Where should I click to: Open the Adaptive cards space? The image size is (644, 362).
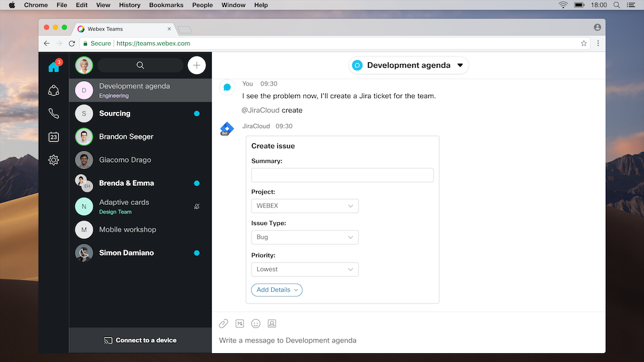[x=140, y=206]
